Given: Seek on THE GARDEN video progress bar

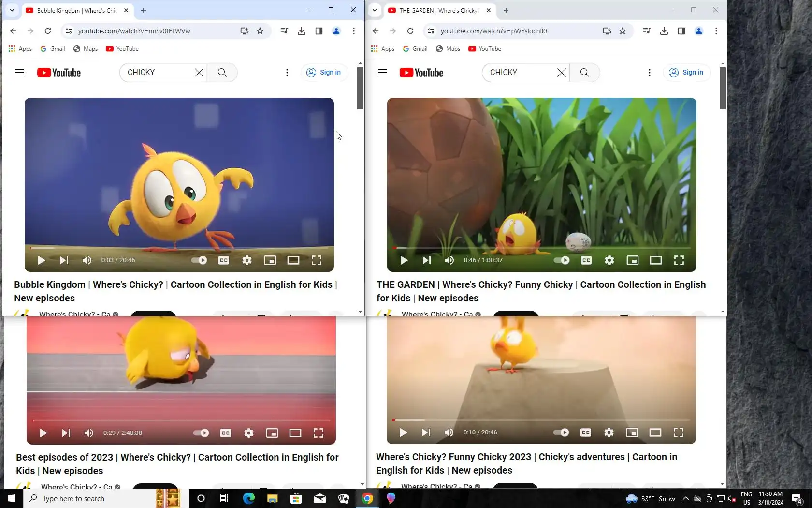Looking at the screenshot, I should coord(541,248).
